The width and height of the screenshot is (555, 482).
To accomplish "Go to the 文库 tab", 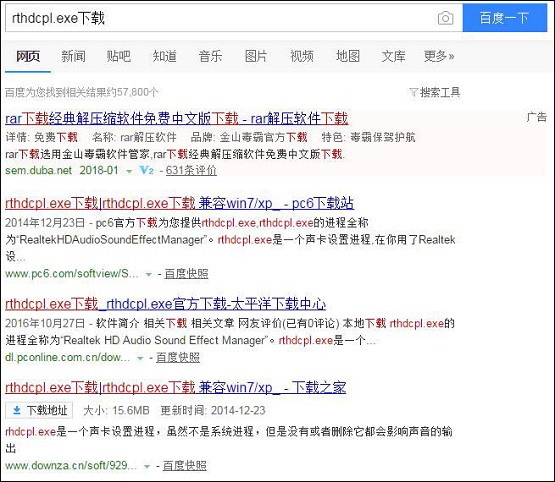I will point(393,56).
